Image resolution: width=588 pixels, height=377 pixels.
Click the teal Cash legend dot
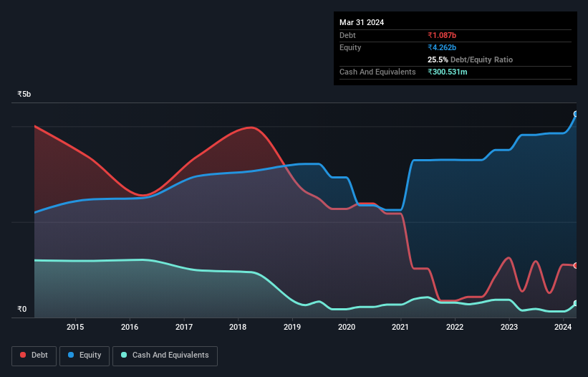click(x=124, y=355)
